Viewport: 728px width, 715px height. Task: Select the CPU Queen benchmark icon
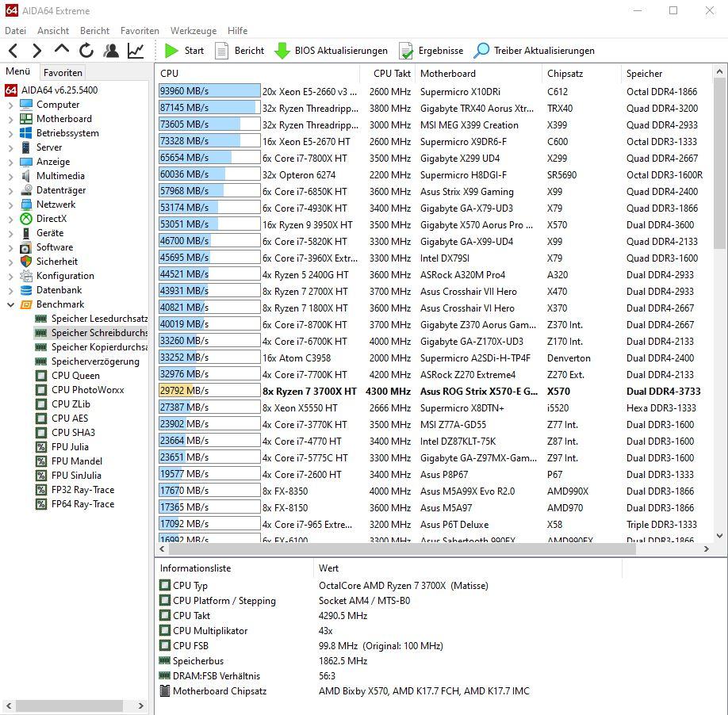41,376
